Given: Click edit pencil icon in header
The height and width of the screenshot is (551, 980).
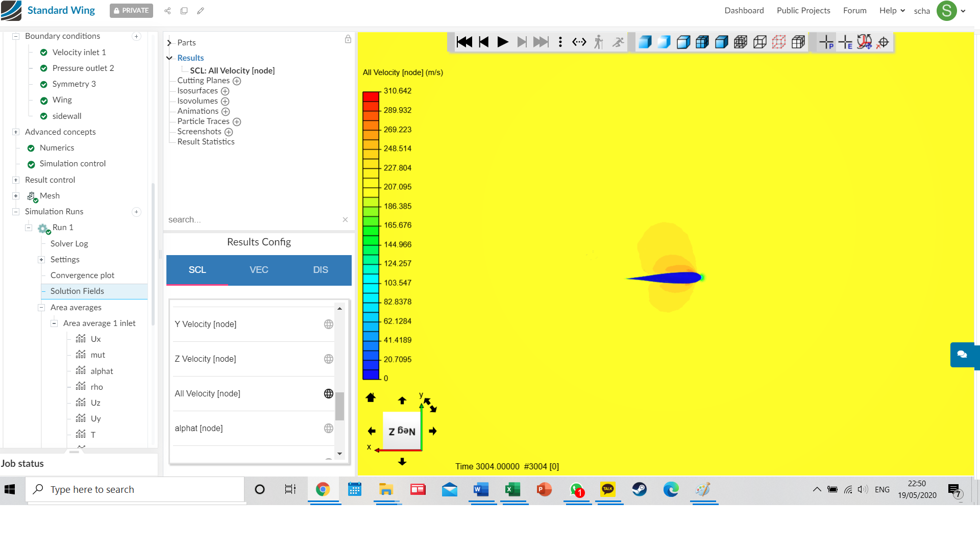Looking at the screenshot, I should pyautogui.click(x=201, y=11).
